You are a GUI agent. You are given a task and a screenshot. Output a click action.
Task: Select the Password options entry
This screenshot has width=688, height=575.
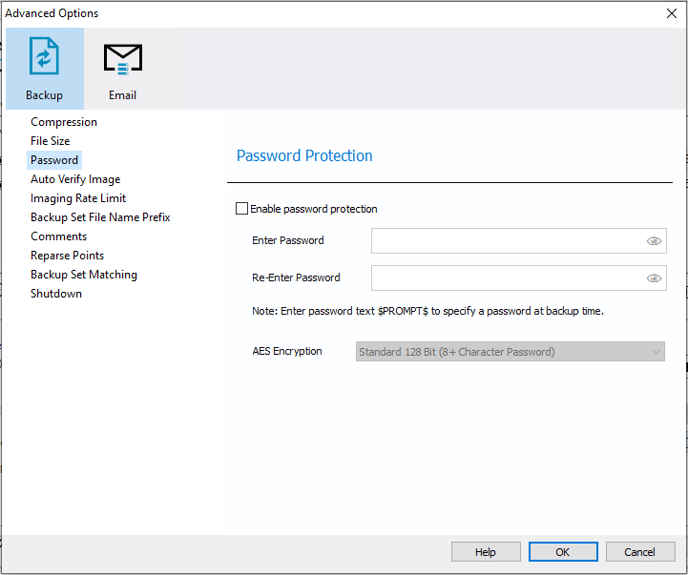pos(54,160)
